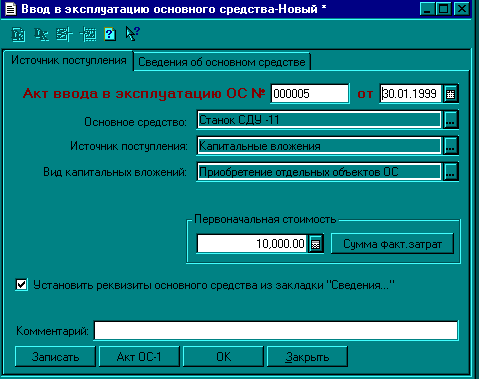Image resolution: width=479 pixels, height=379 pixels.
Task: Close the window with the title bar X
Action: point(462,9)
